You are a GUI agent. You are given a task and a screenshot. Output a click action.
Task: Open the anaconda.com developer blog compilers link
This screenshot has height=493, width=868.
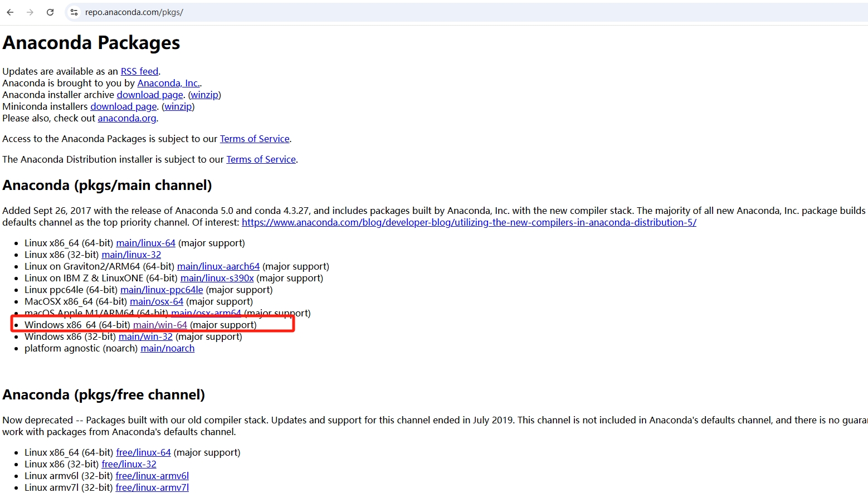pyautogui.click(x=469, y=222)
